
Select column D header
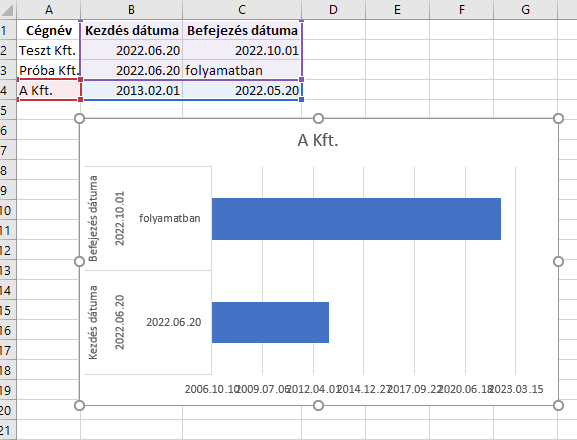click(x=333, y=9)
